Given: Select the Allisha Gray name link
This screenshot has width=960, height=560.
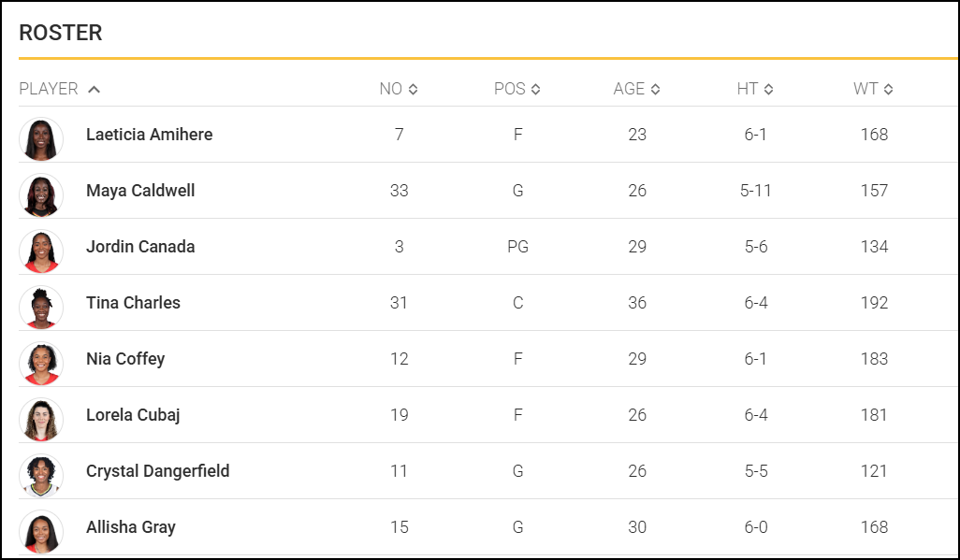Looking at the screenshot, I should [x=130, y=527].
